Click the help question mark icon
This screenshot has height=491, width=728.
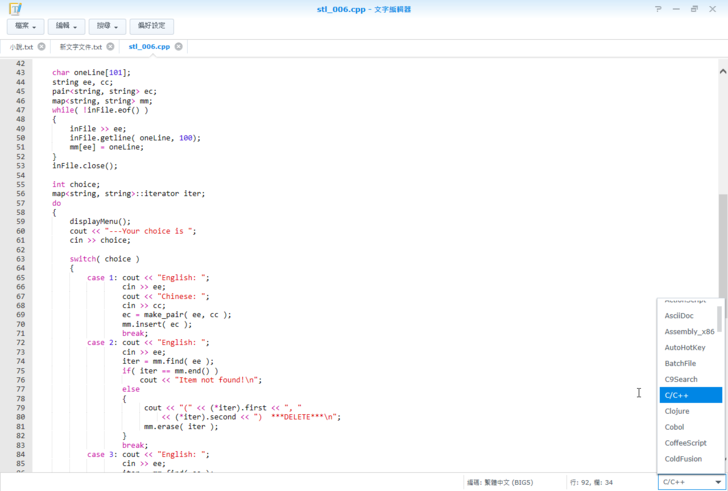pos(658,9)
